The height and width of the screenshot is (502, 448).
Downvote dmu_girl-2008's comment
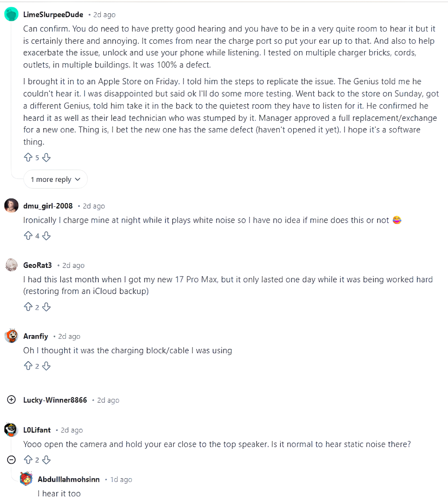[x=46, y=236]
